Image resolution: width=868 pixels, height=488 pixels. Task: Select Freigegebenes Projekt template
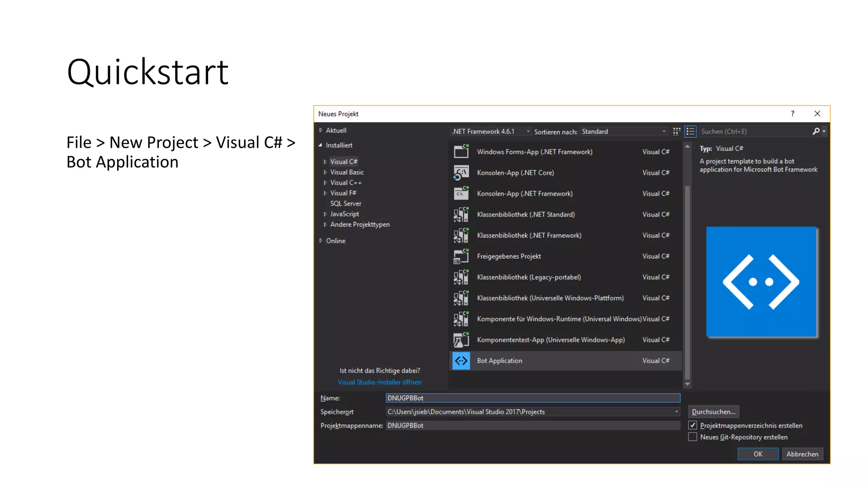tap(566, 256)
